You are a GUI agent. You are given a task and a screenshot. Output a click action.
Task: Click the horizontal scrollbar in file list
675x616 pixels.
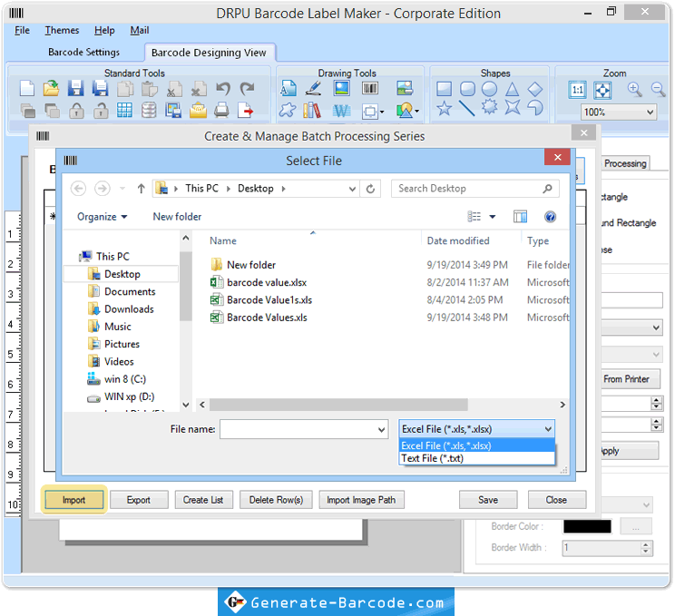tap(338, 405)
